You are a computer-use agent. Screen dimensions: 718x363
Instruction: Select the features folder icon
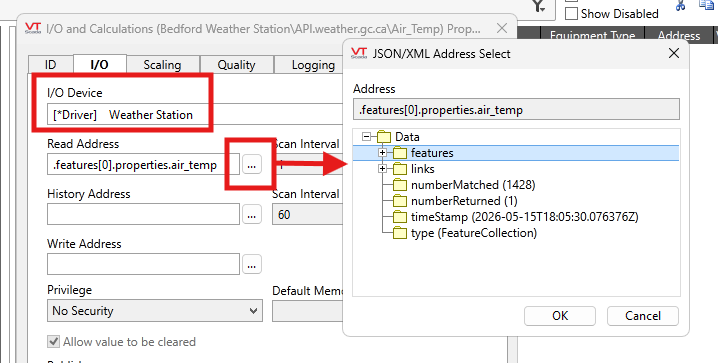tap(400, 153)
